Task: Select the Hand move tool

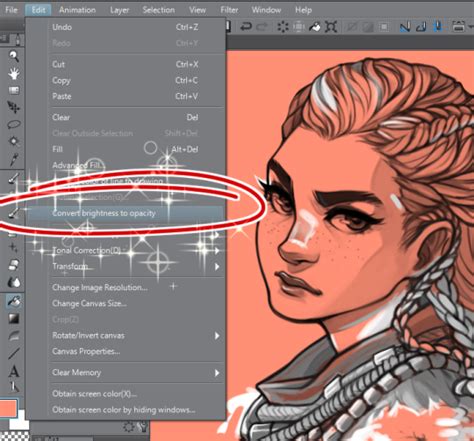Action: click(14, 73)
